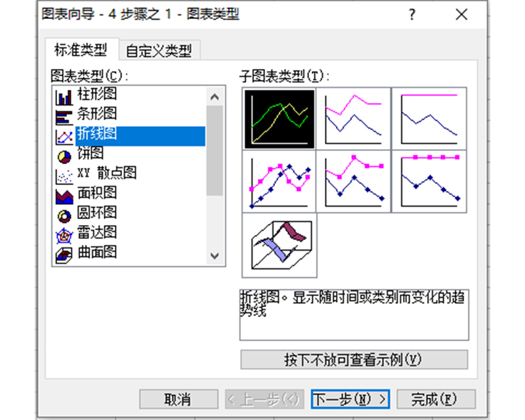Choose the 饼图 list entry text

coord(91,153)
